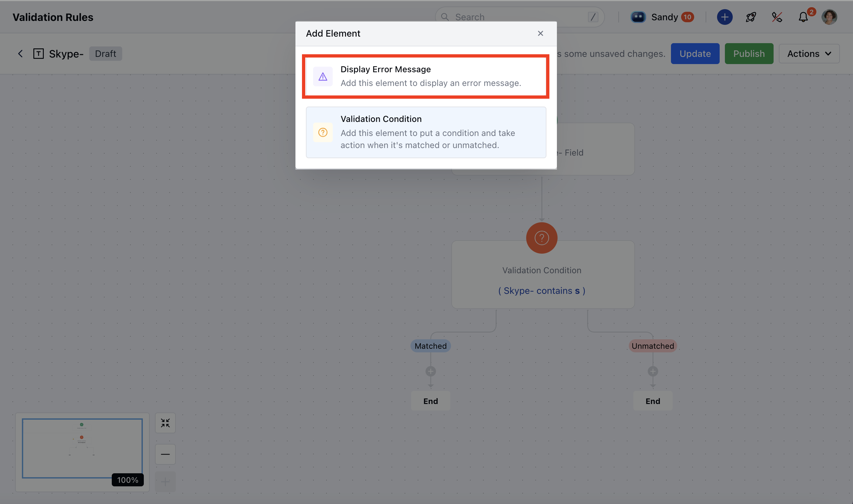
Task: Add element under Unmatched branch
Action: pos(653,371)
